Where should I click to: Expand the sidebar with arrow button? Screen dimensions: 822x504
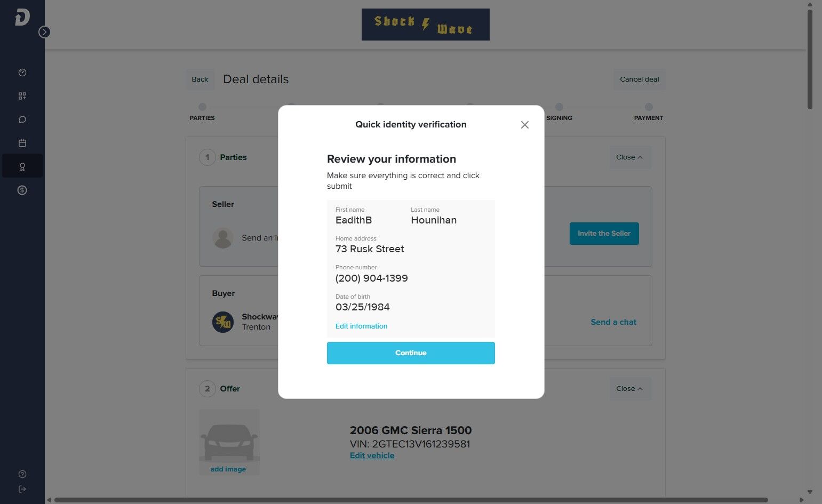coord(45,32)
